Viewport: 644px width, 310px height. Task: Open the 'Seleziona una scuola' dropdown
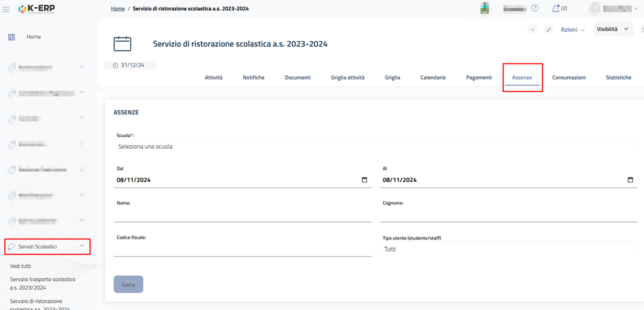point(377,147)
